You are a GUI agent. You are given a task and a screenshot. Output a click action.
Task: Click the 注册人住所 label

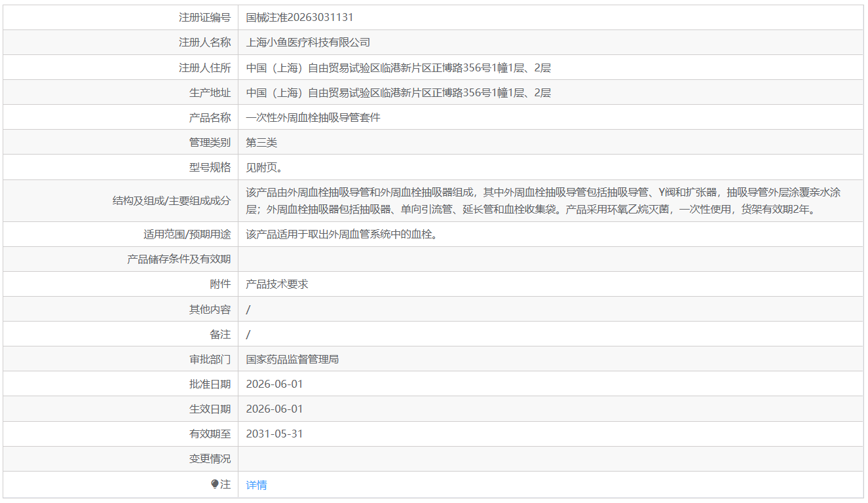(x=205, y=67)
